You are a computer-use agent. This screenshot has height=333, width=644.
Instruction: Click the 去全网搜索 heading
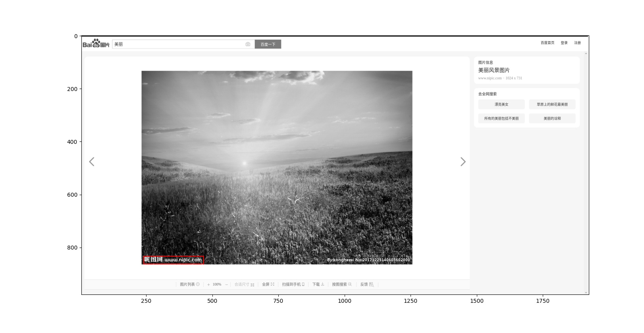pos(488,94)
